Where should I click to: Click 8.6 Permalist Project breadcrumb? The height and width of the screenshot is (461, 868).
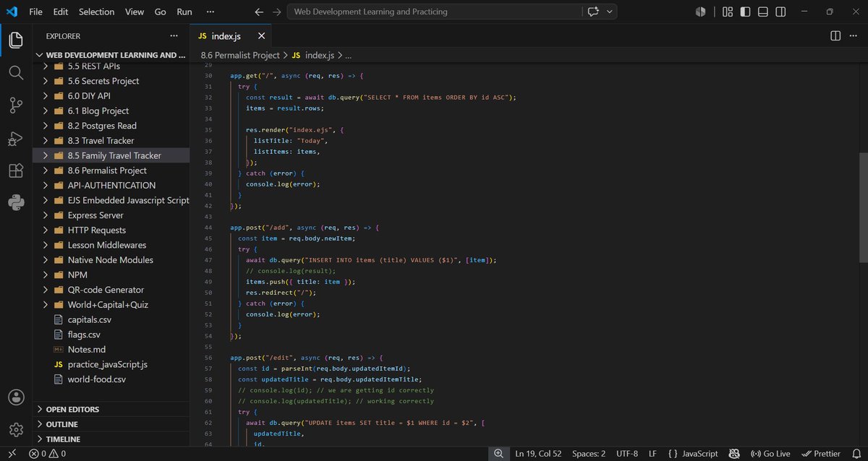(239, 55)
